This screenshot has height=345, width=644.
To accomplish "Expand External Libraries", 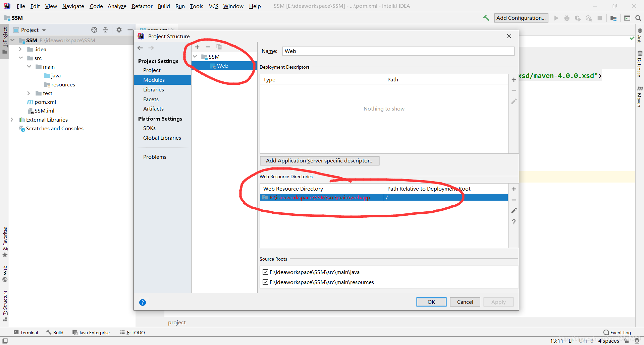I will tap(12, 120).
